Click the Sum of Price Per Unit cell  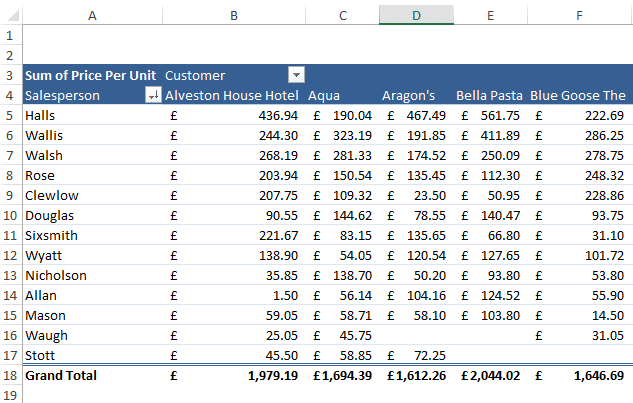[x=90, y=75]
